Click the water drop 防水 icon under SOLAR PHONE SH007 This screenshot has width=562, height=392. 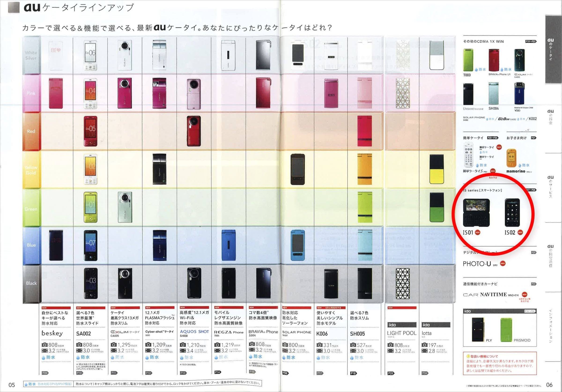(x=289, y=357)
